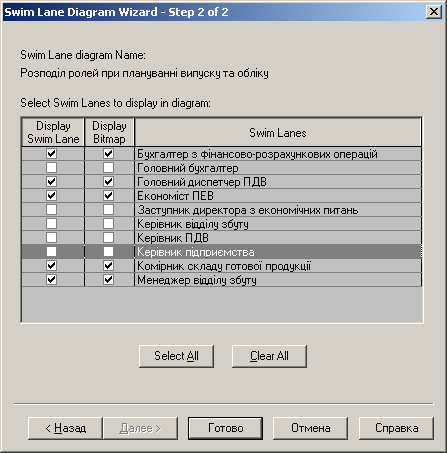Check Display Swim Lane for Керівник підприємства
The width and height of the screenshot is (447, 453).
tap(51, 252)
